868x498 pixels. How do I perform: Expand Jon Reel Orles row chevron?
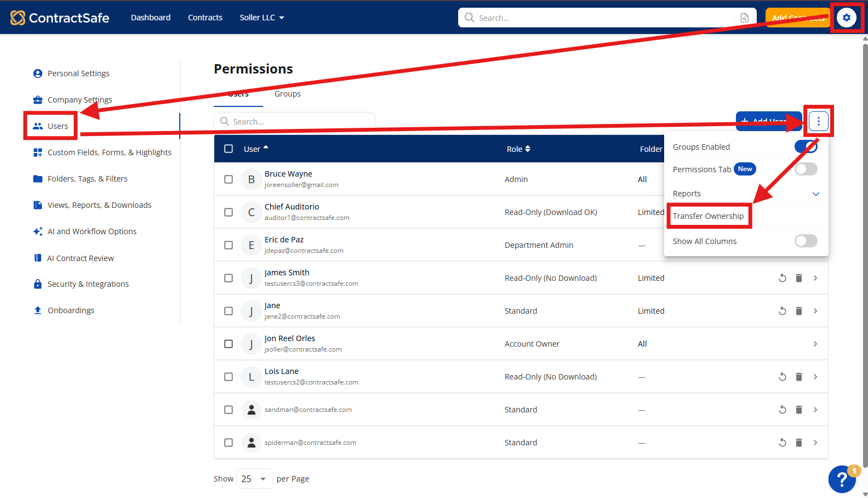(815, 344)
